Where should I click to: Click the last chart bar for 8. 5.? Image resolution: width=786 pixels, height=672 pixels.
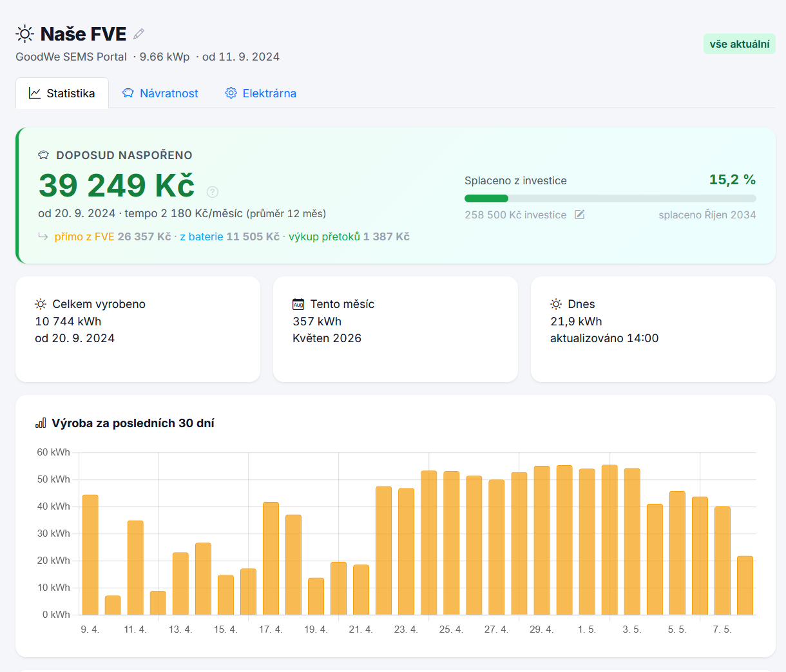[x=745, y=586]
